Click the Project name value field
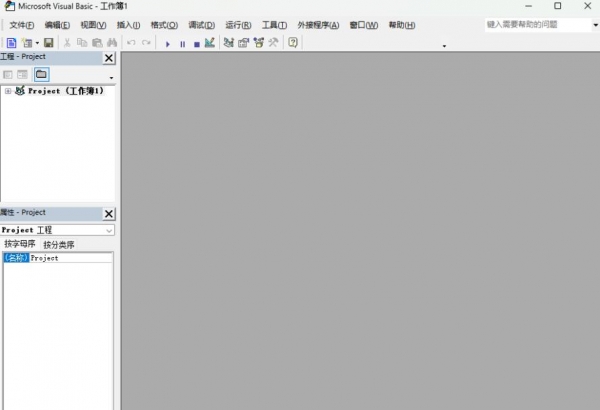This screenshot has width=600, height=410. pyautogui.click(x=71, y=258)
